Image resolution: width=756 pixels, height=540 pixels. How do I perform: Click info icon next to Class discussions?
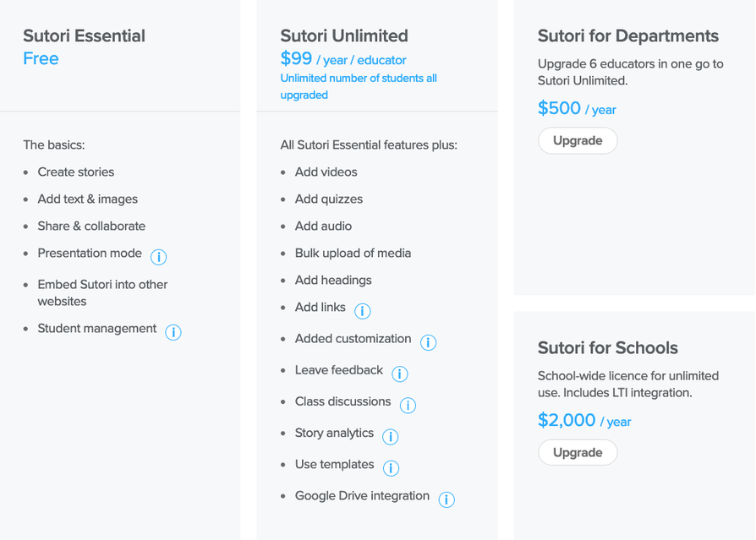[x=408, y=405]
